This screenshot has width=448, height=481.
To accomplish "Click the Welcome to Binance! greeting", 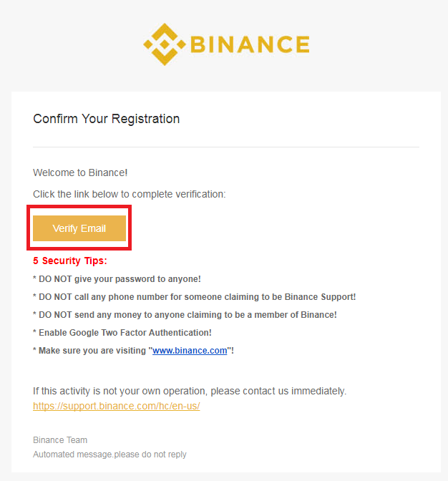I will pos(80,173).
